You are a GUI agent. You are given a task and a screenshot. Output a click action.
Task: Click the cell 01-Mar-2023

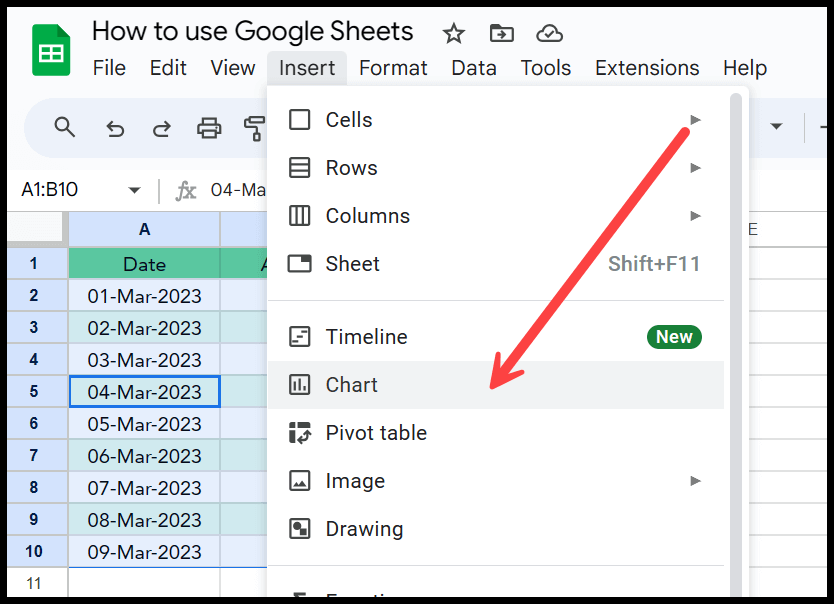(144, 296)
